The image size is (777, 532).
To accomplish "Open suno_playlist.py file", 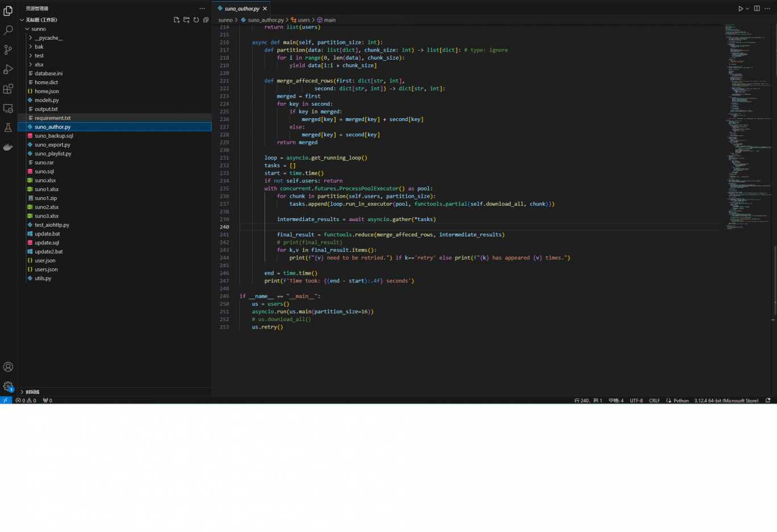I will [x=114, y=153].
